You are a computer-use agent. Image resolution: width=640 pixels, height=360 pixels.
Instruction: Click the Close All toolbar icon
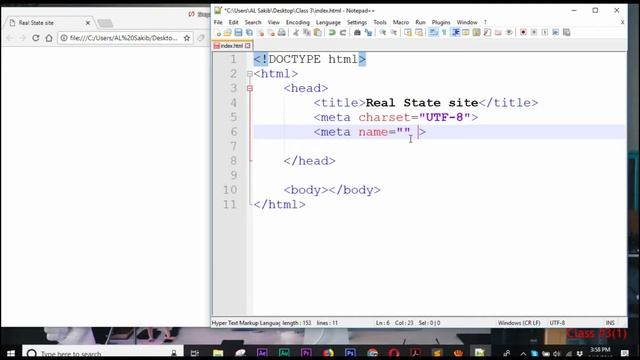tap(271, 33)
